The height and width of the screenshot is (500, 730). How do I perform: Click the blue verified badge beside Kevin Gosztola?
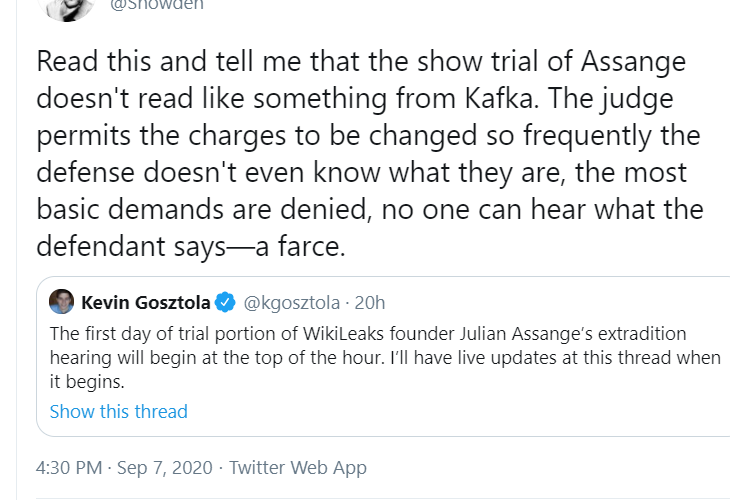point(227,302)
